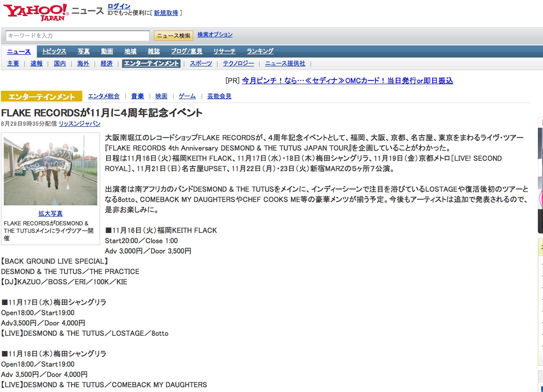543x392 pixels.
Task: Click the Start20:00/Close 1:00 line
Action: [141, 240]
